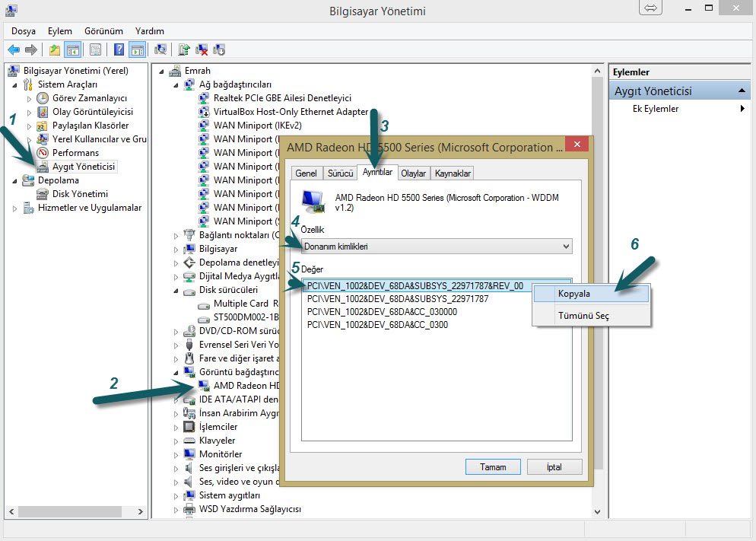Select Aygıt Yöneticisi in left tree
Screen dimensions: 756x541
pos(84,167)
